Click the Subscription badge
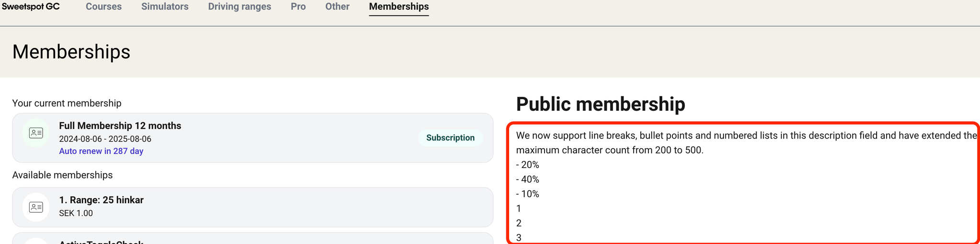 tap(450, 138)
